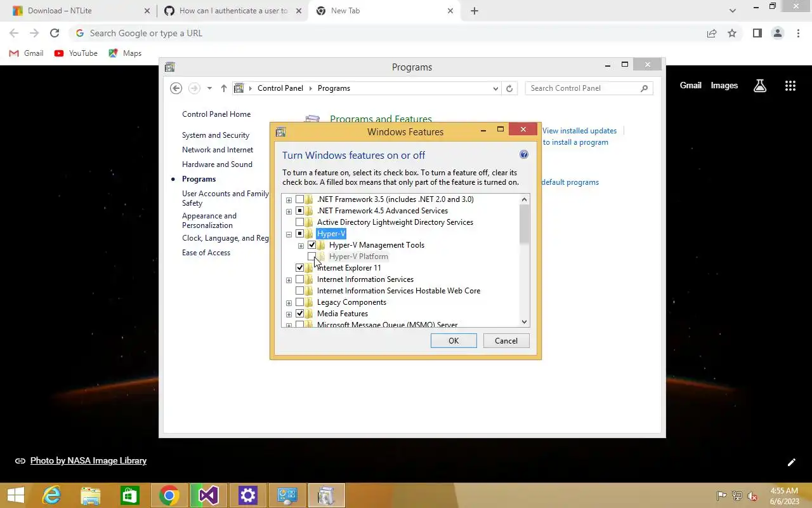Open Network and Internet category
Image resolution: width=812 pixels, height=508 pixels.
coord(218,150)
